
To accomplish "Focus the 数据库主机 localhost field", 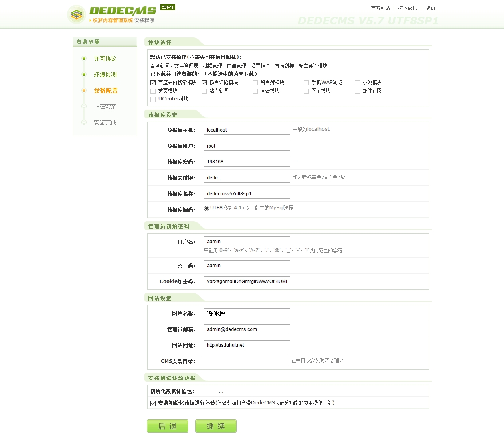I will point(247,130).
